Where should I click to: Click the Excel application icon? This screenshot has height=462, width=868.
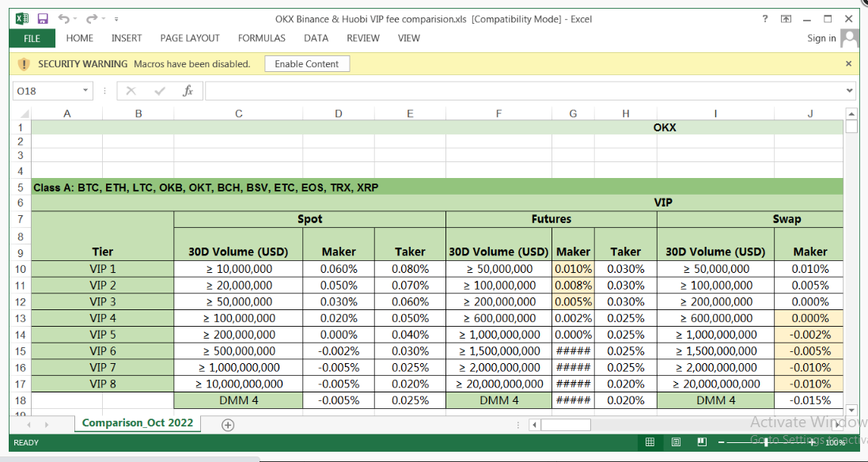coord(22,19)
